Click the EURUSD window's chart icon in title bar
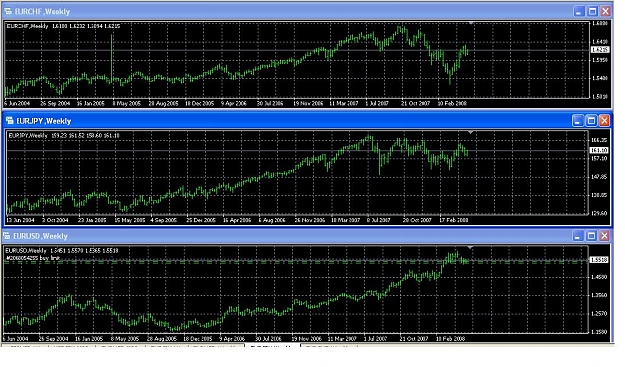 pos(7,236)
